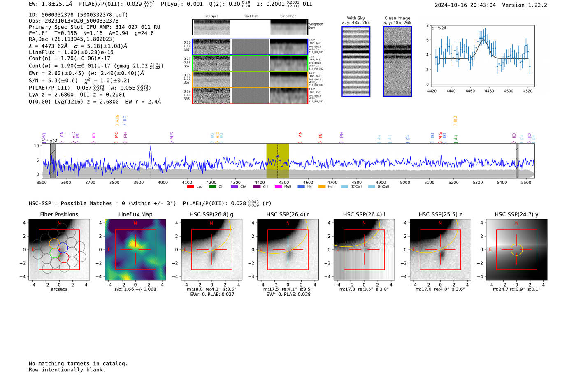Click the y-band "m:24.7 rc:0.9" caption

[517, 289]
